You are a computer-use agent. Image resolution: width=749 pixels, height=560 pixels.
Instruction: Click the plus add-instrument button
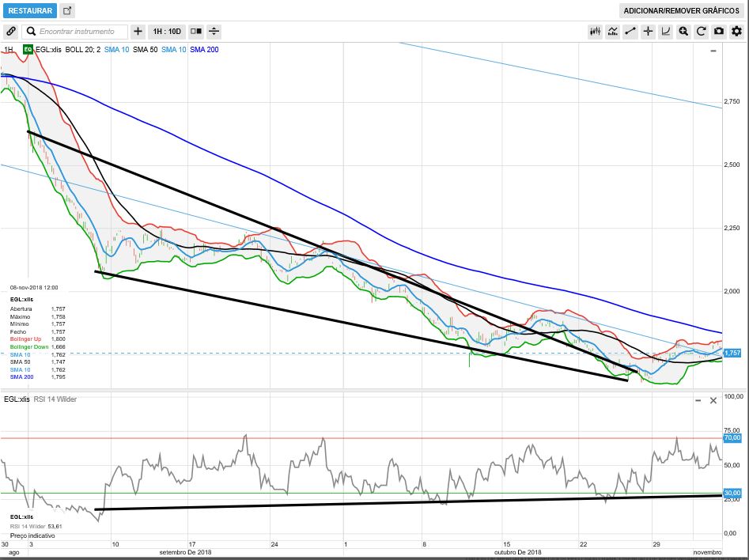tap(138, 32)
